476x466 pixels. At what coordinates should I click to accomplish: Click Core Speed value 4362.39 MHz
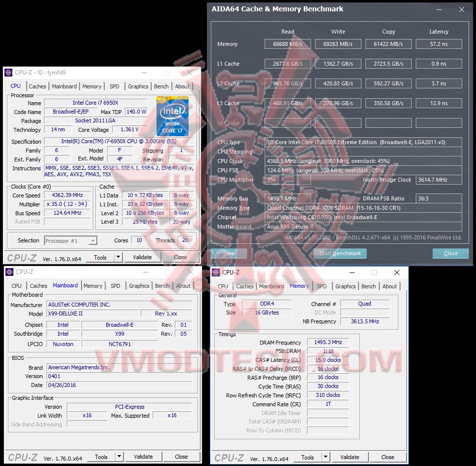67,195
